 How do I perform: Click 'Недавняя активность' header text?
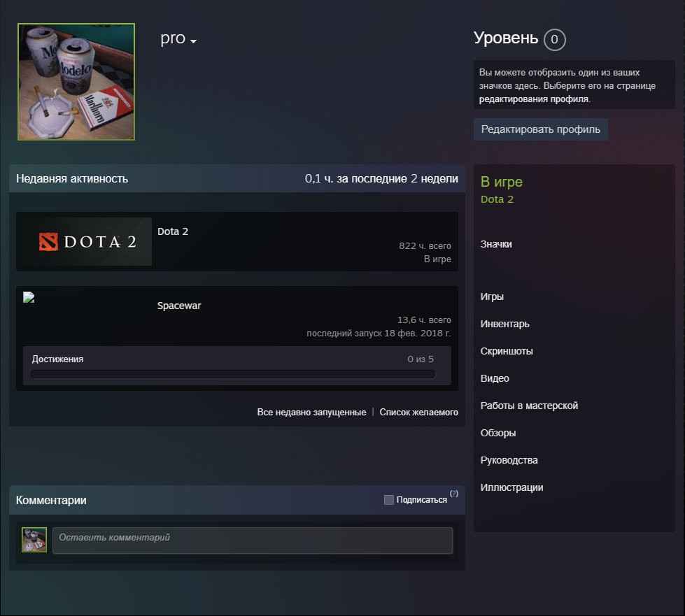tap(72, 178)
